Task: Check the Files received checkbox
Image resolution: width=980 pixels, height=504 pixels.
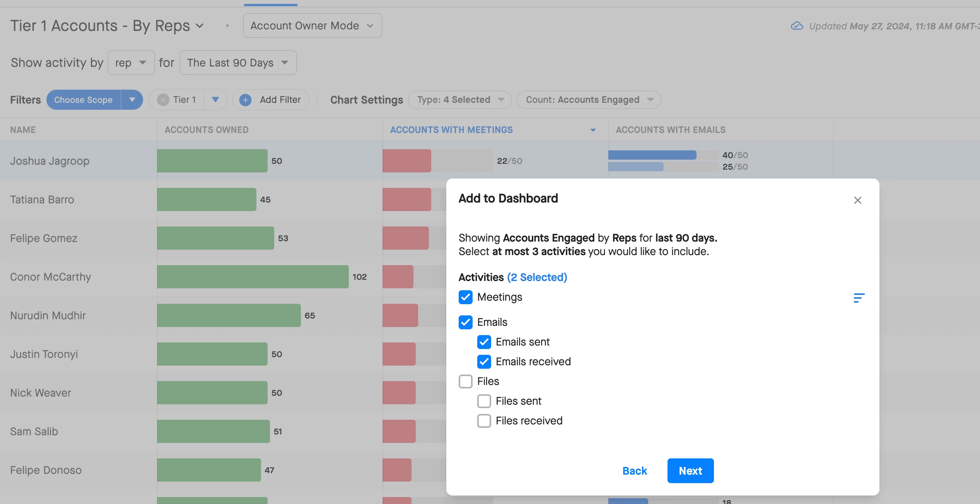Action: [484, 421]
